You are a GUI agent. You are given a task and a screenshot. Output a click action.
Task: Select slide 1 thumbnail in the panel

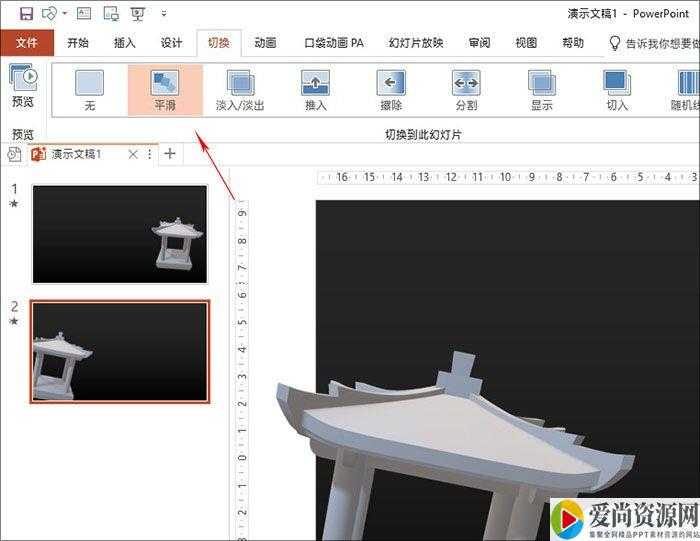pyautogui.click(x=120, y=234)
